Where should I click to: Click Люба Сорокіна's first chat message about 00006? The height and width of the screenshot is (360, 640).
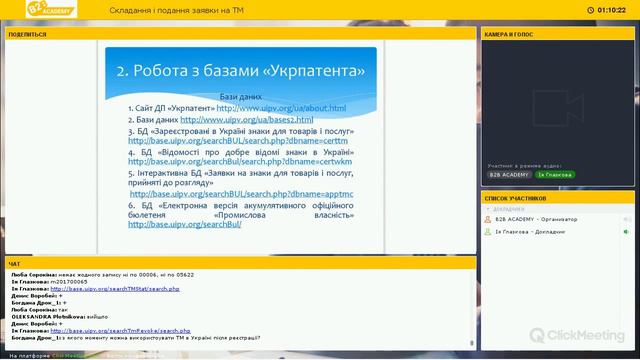coord(102,275)
